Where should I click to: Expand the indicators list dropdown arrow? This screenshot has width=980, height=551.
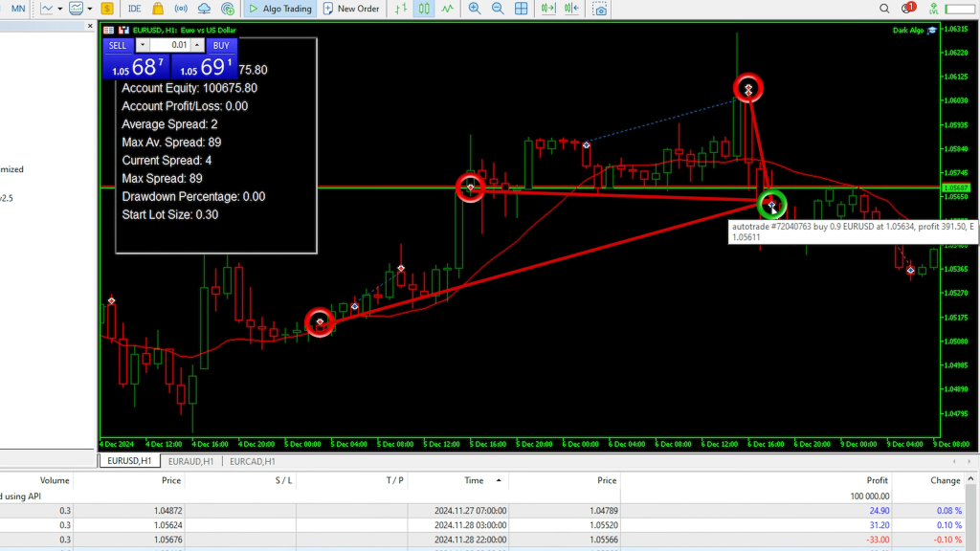coord(90,10)
